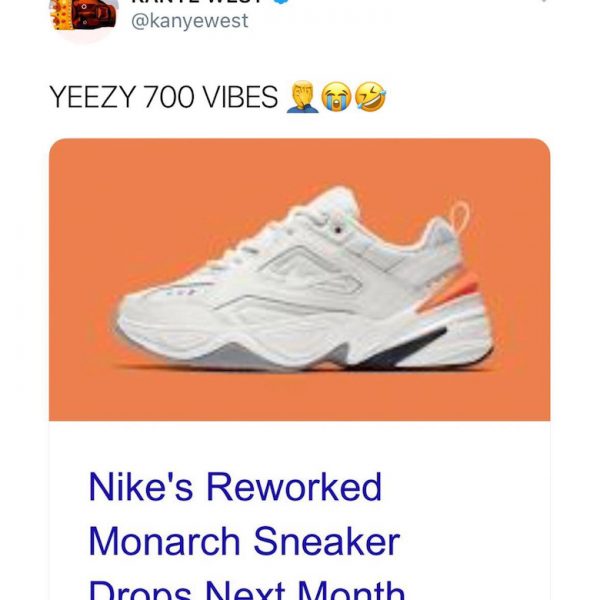Click the face-palm emoji in the tweet
600x600 pixels.
[x=301, y=97]
